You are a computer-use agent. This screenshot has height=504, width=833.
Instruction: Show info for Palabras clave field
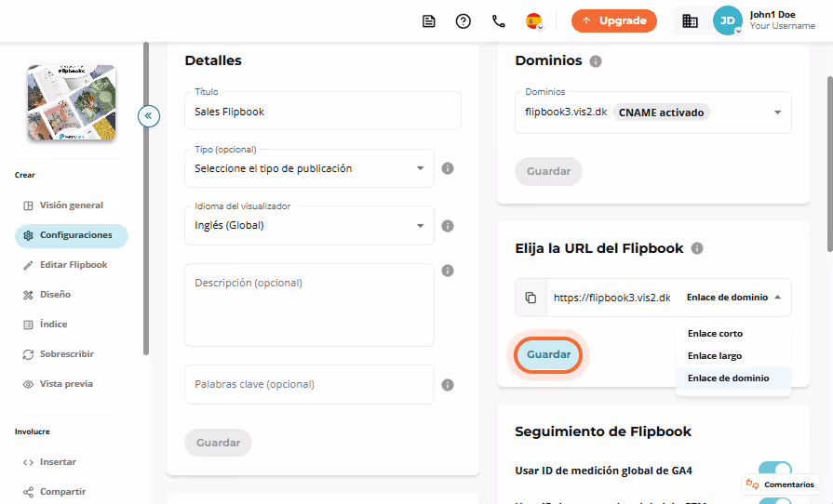tap(448, 385)
